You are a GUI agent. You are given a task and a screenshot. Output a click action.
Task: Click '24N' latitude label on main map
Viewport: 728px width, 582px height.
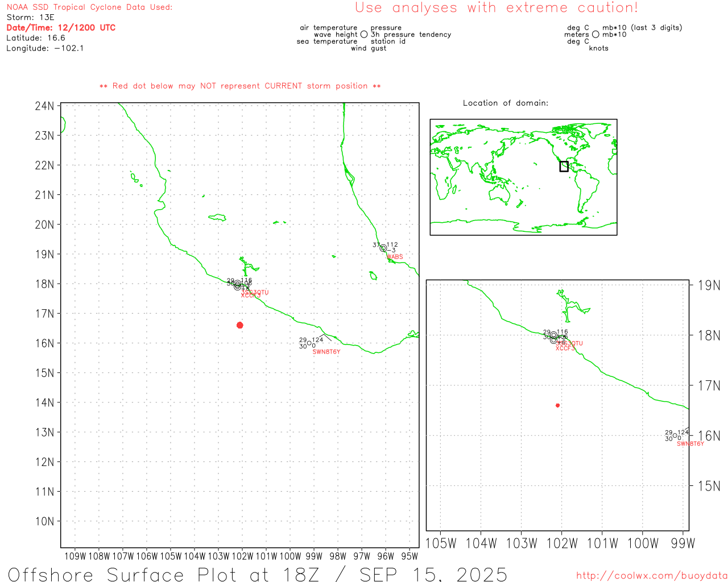(44, 106)
